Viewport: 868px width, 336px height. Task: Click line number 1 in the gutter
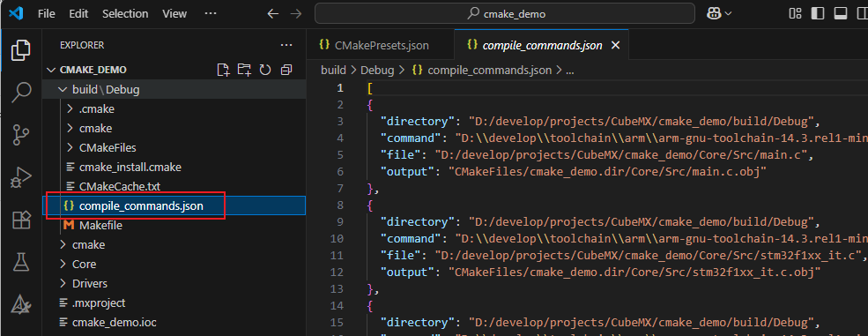[340, 88]
